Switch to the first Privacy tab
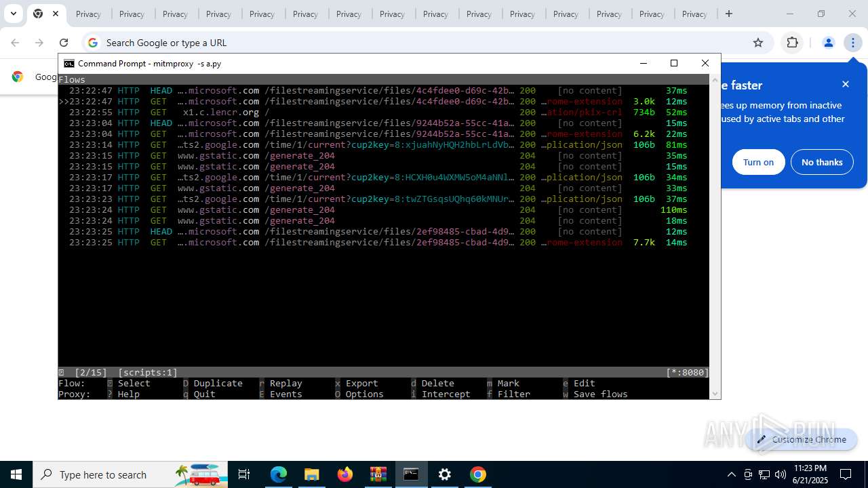868x488 pixels. 88,14
